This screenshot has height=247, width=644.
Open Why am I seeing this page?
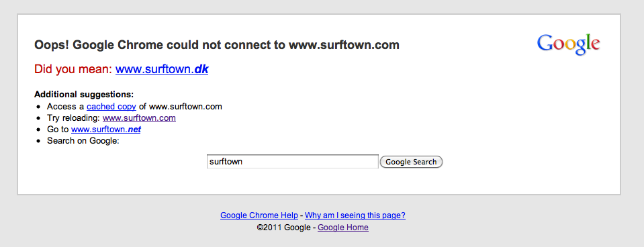click(x=355, y=215)
